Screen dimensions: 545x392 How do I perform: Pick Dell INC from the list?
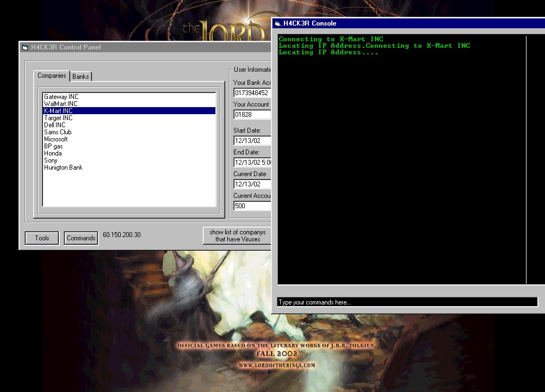point(54,125)
